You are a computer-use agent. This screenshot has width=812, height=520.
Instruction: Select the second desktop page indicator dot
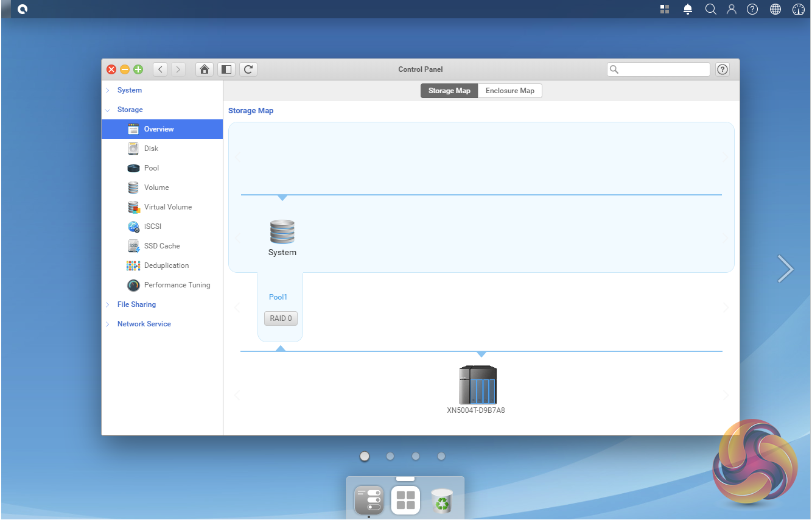(390, 456)
